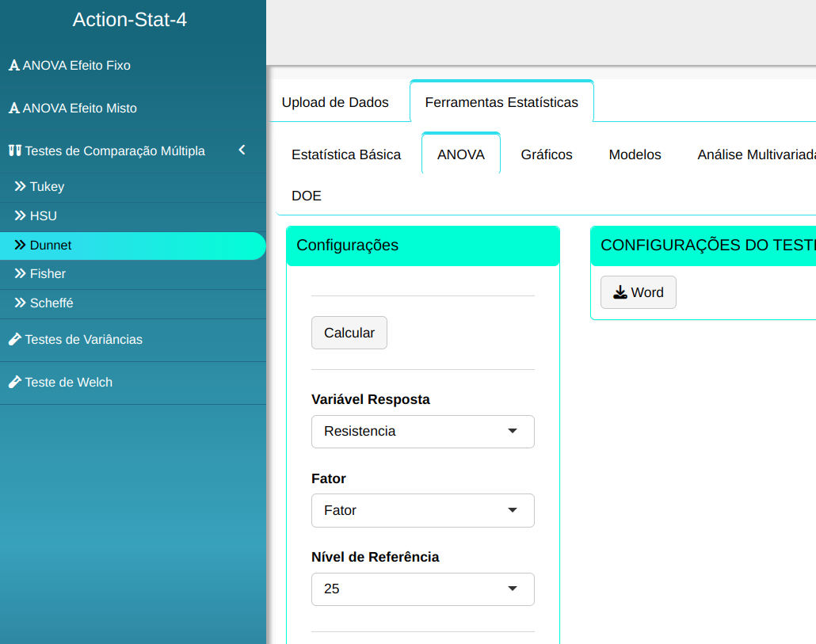Click the ANOVA Efeito Fixo sidebar icon
This screenshot has width=816, height=644.
pyautogui.click(x=13, y=66)
